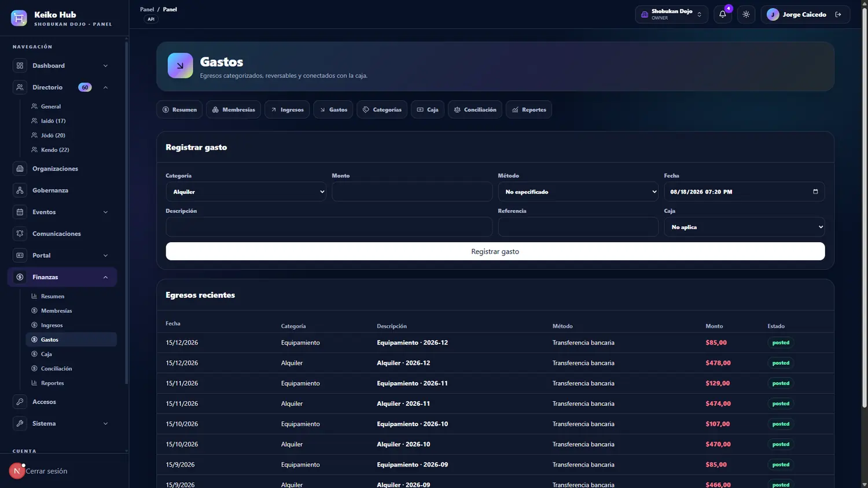Viewport: 868px width, 488px height.
Task: Click the Organizaciones building icon
Action: (20, 169)
